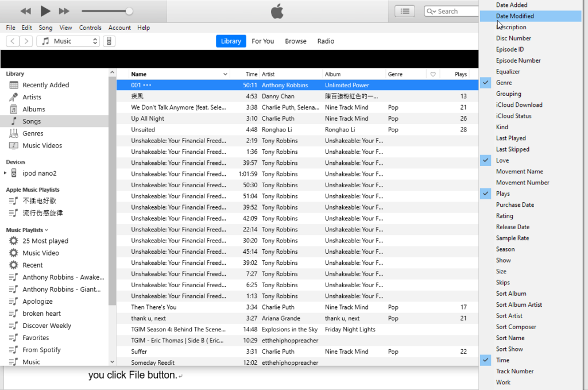The image size is (588, 390).
Task: Switch to the For You tab
Action: coord(262,41)
